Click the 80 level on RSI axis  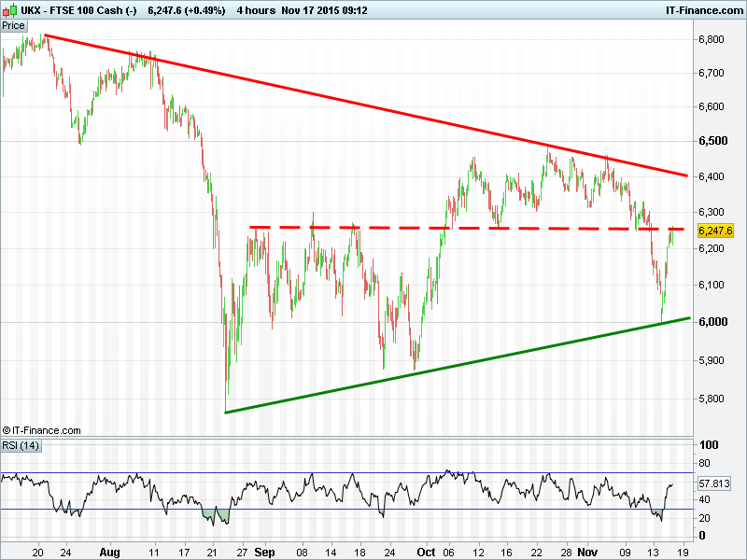[x=704, y=463]
